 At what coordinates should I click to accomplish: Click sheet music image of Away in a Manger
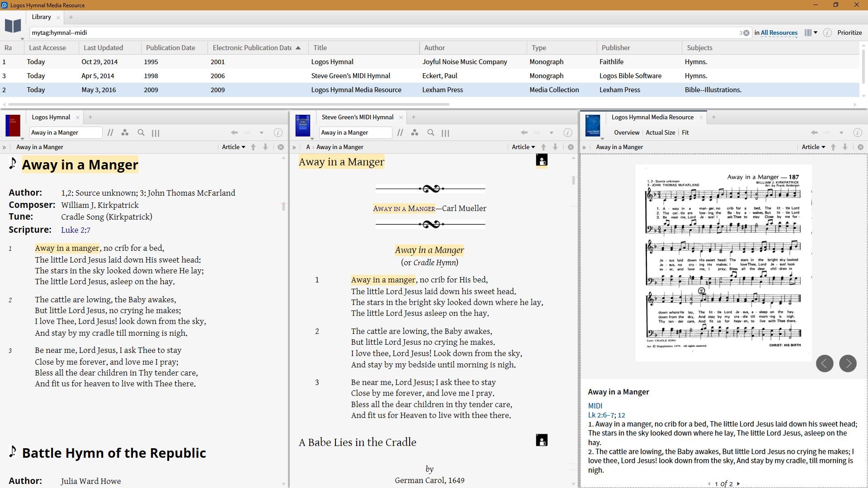tap(723, 263)
